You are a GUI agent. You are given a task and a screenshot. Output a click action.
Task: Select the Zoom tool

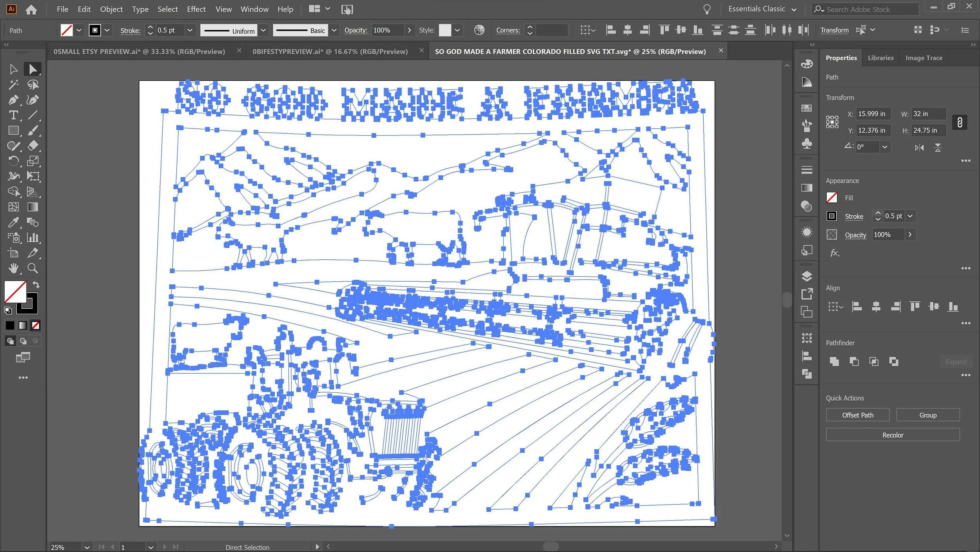coord(33,268)
